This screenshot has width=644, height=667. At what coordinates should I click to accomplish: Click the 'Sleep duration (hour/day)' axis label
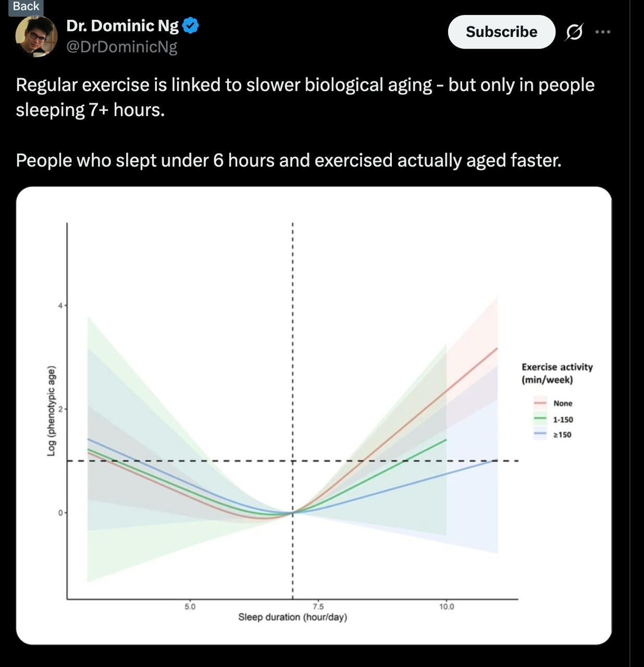tap(292, 617)
